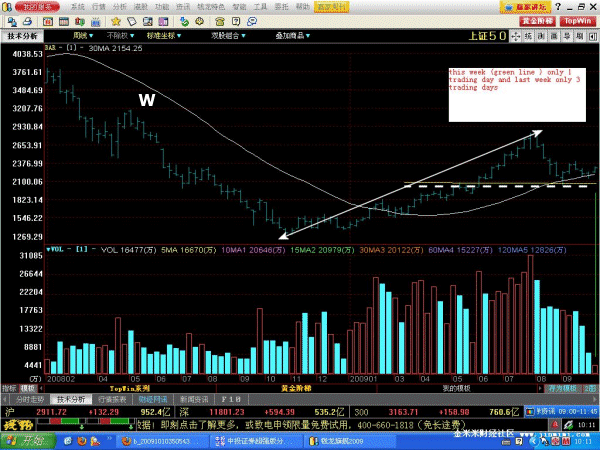Click the red-green up down arrows icon
Image resolution: width=600 pixels, height=450 pixels.
[80, 21]
